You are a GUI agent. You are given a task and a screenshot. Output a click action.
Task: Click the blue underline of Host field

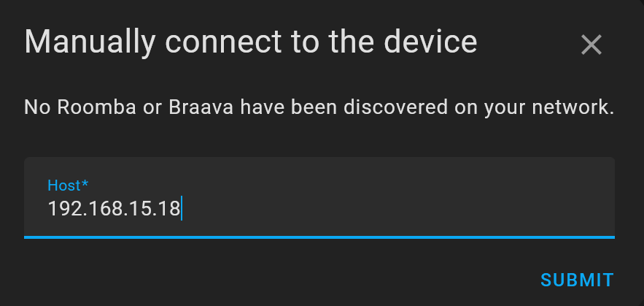point(319,237)
